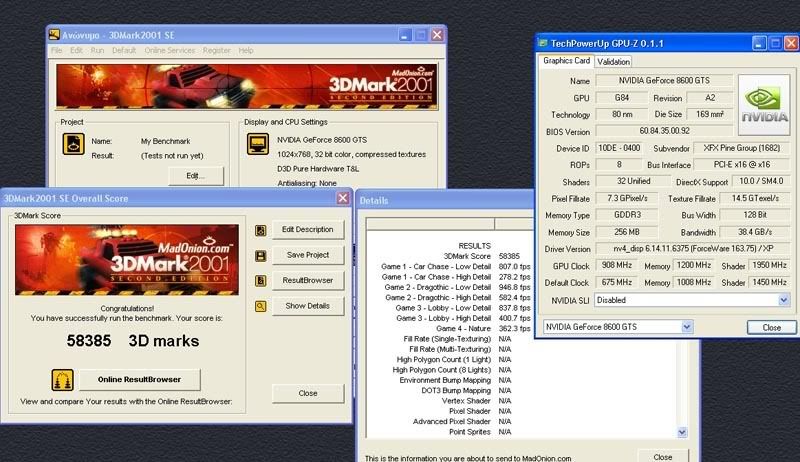This screenshot has height=462, width=800.
Task: Click the ResultBrowser button
Action: tap(308, 280)
